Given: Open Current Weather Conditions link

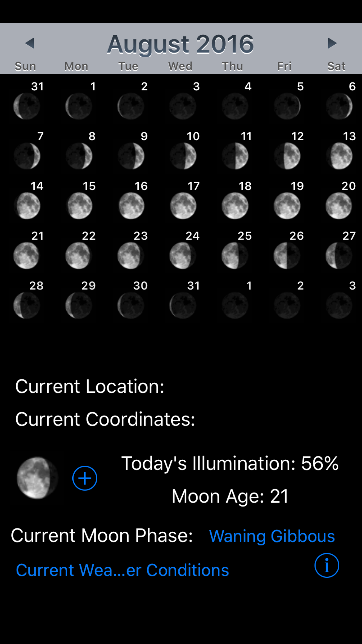Looking at the screenshot, I should [122, 570].
